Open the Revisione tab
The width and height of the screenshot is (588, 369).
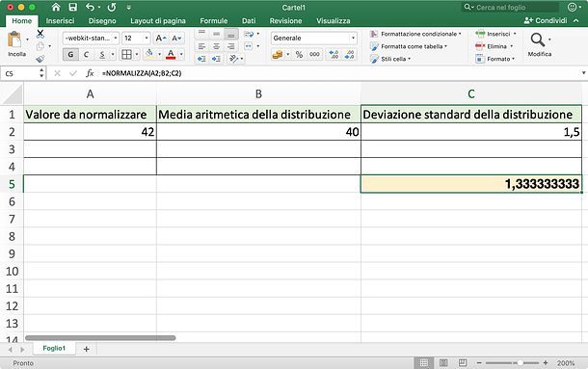(285, 20)
